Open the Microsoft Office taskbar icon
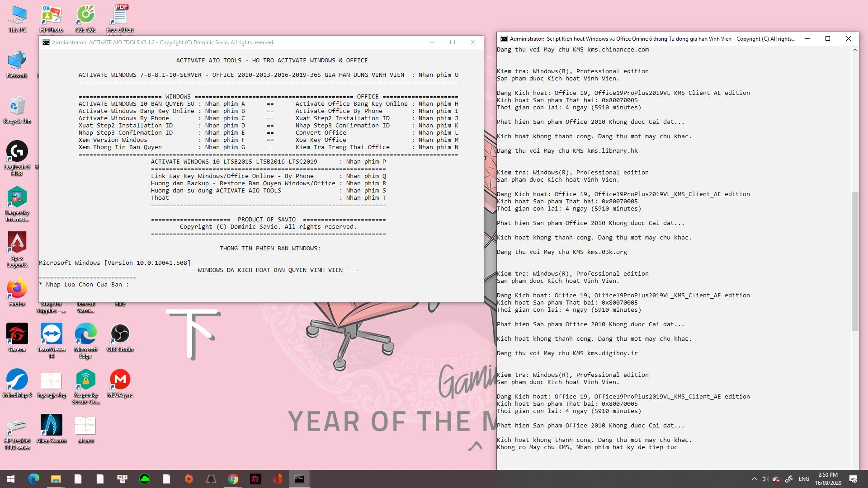This screenshot has height=488, width=868. pos(277,479)
